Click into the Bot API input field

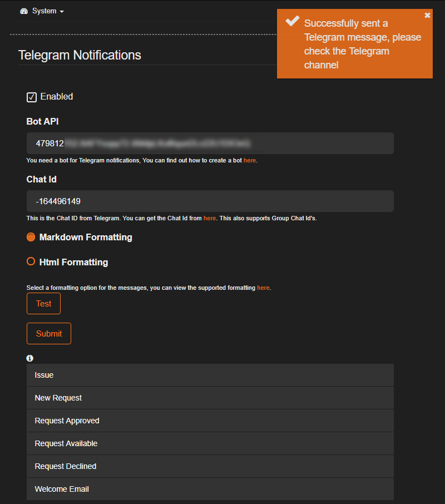210,143
